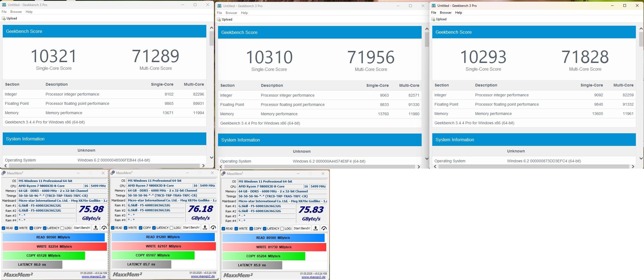Click the vertical scrollbar thumb in the 10310 Geekbench window
This screenshot has width=644, height=280.
point(427,39)
